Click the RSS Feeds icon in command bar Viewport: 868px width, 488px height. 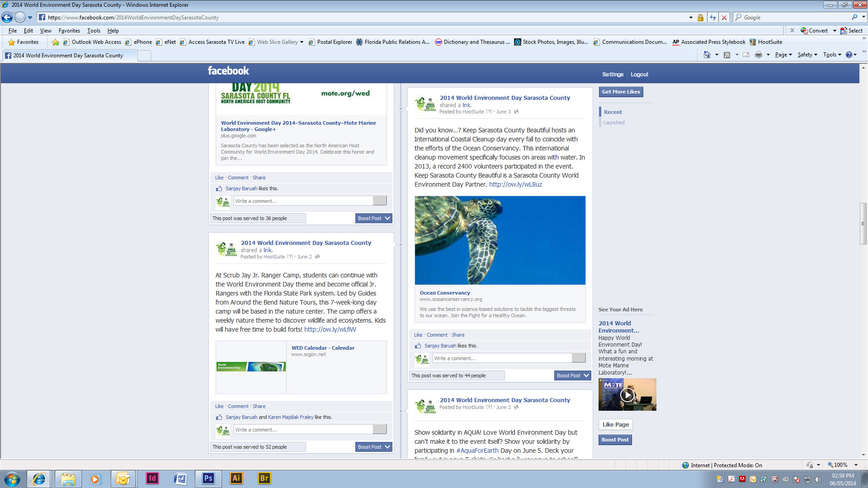tap(727, 55)
